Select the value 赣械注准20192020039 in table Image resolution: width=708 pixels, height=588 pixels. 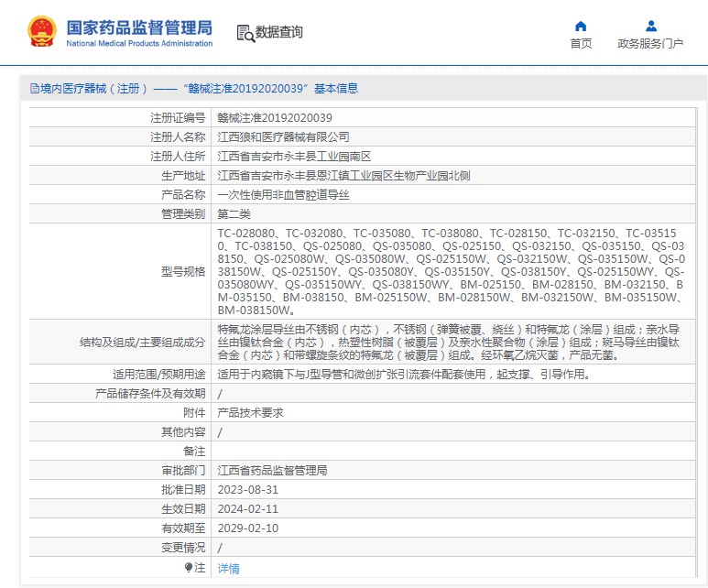[x=275, y=118]
